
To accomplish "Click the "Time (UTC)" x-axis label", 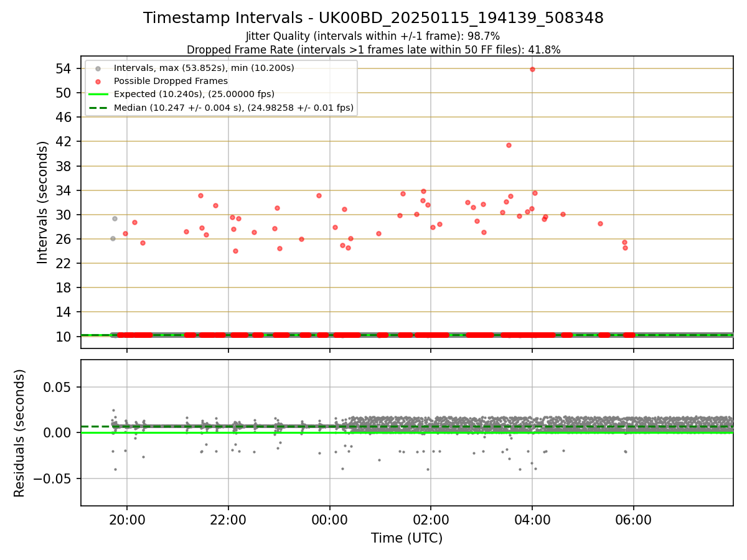I will point(406,538).
